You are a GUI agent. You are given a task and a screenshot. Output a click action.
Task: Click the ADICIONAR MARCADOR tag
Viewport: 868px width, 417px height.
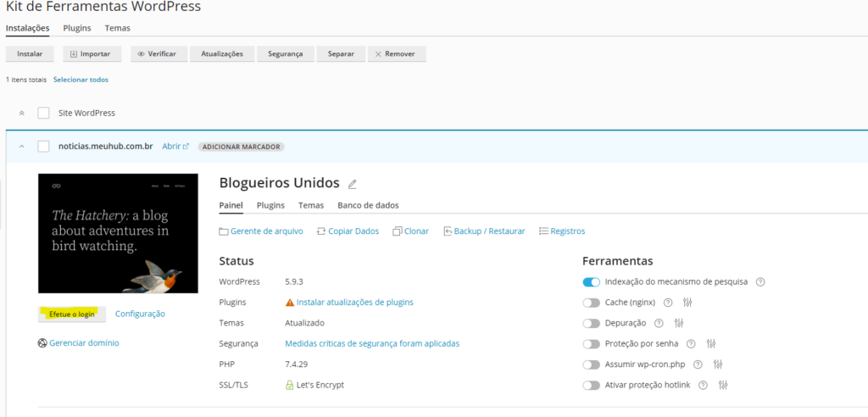(241, 147)
